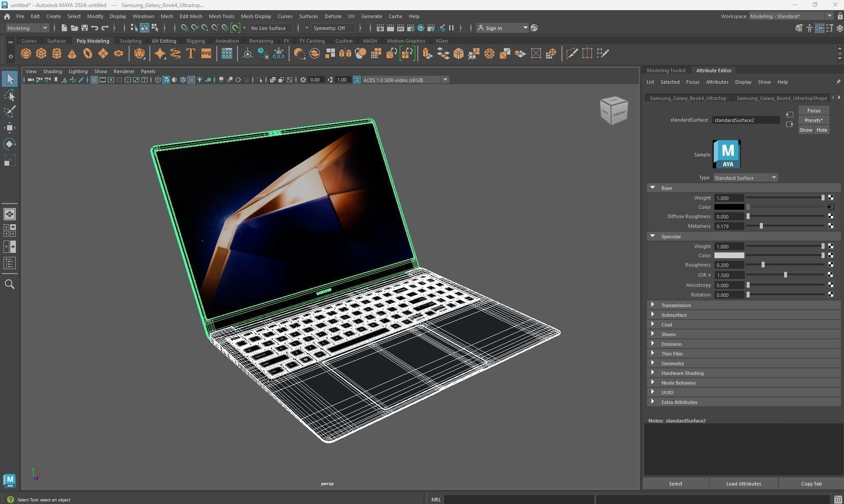Open the Type Standard Surface dropdown

[x=745, y=178]
